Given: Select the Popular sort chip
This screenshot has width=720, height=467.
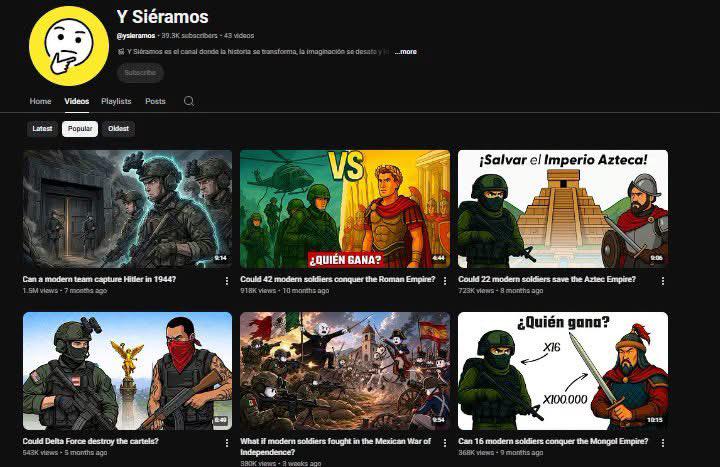Looking at the screenshot, I should [x=80, y=129].
